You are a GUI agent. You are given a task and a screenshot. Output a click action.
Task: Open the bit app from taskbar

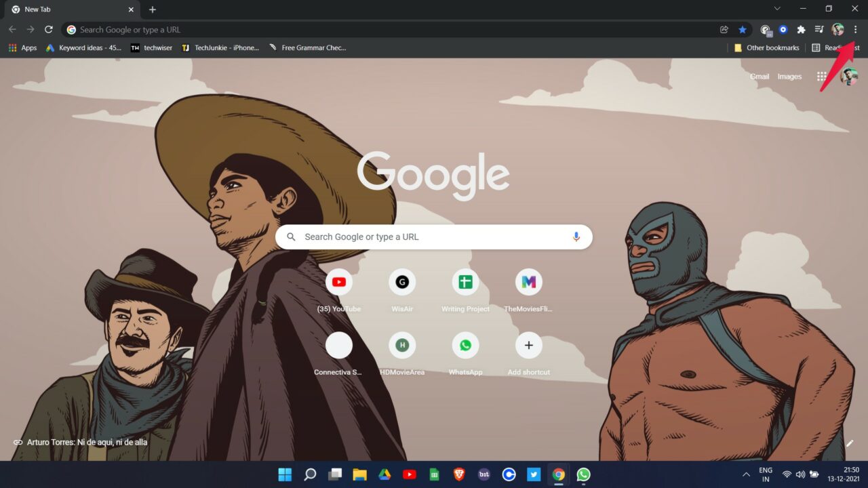pos(484,474)
